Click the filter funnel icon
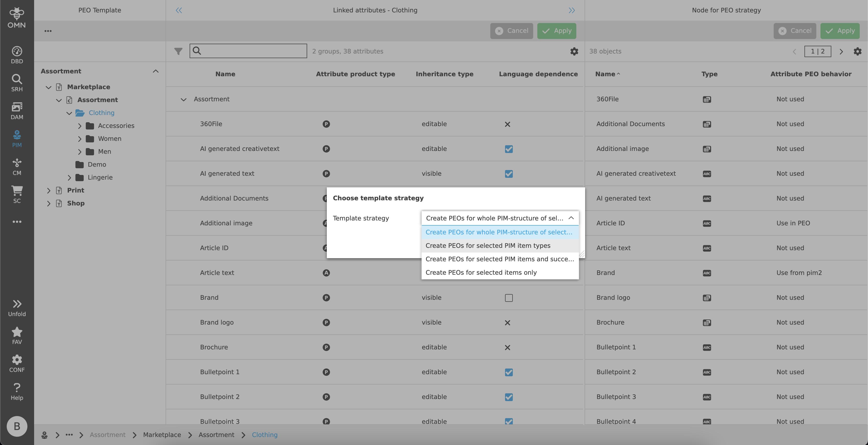Viewport: 868px width, 445px height. click(178, 51)
